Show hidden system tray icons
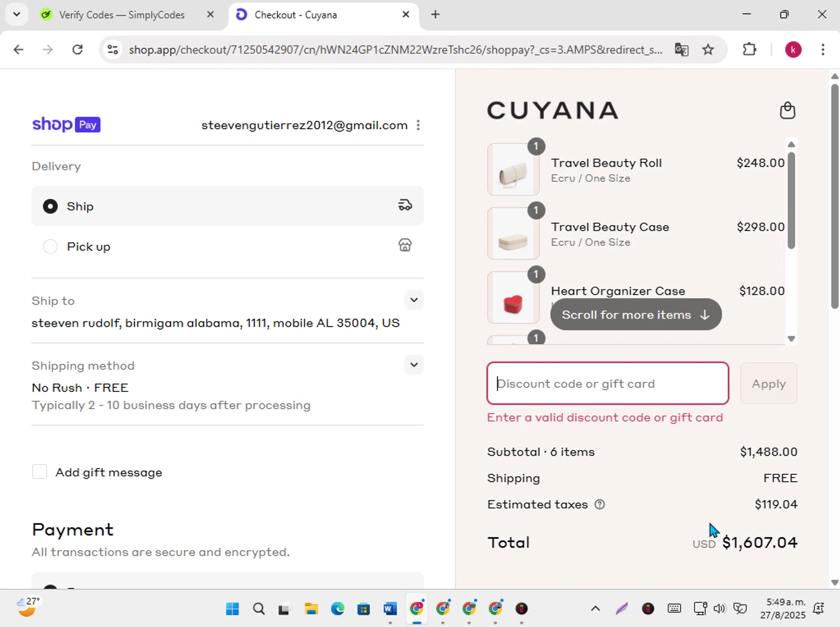The width and height of the screenshot is (840, 627). (x=595, y=609)
